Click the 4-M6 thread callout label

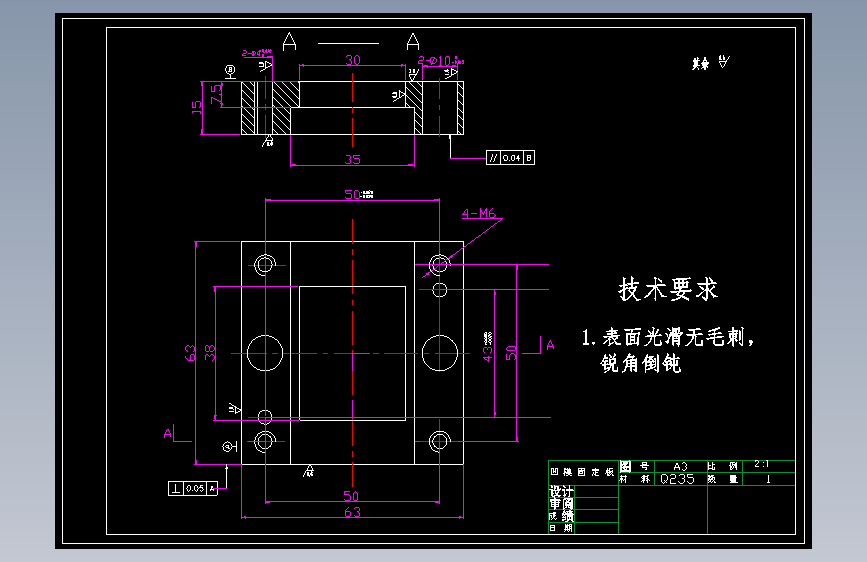[x=479, y=213]
